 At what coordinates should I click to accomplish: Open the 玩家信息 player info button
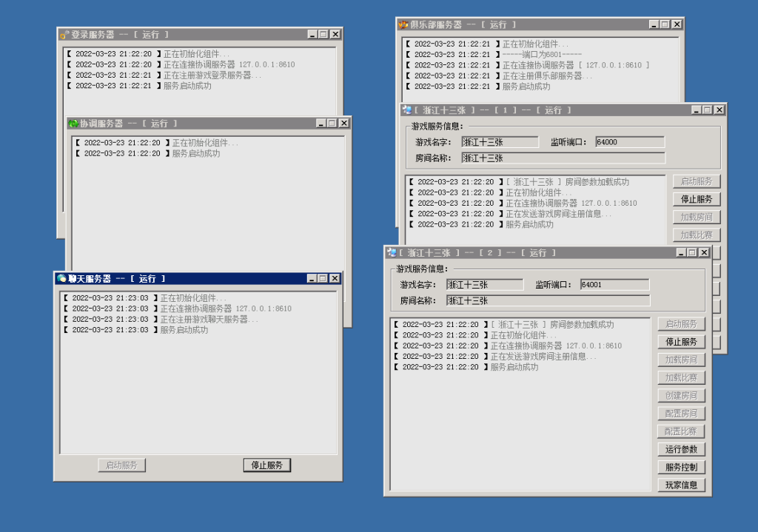pyautogui.click(x=681, y=485)
